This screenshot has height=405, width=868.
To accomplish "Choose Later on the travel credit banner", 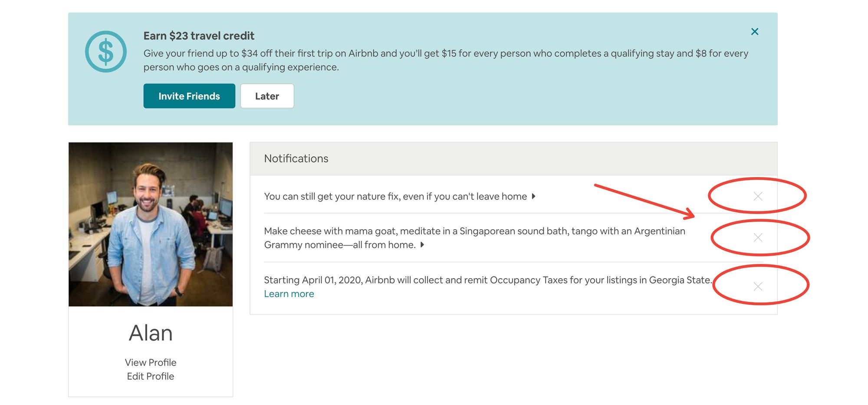I will point(267,96).
